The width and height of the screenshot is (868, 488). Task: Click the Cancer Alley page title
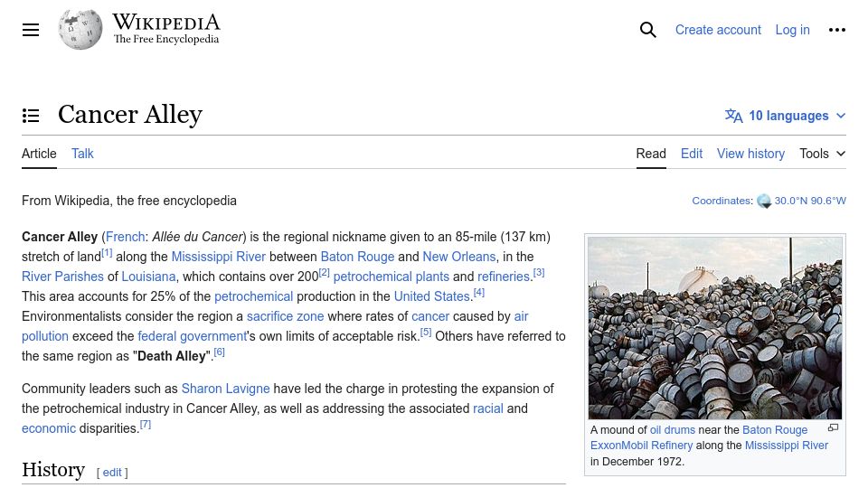coord(130,115)
